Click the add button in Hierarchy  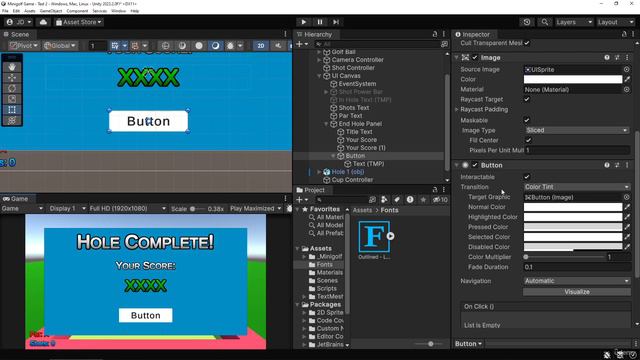[x=302, y=44]
